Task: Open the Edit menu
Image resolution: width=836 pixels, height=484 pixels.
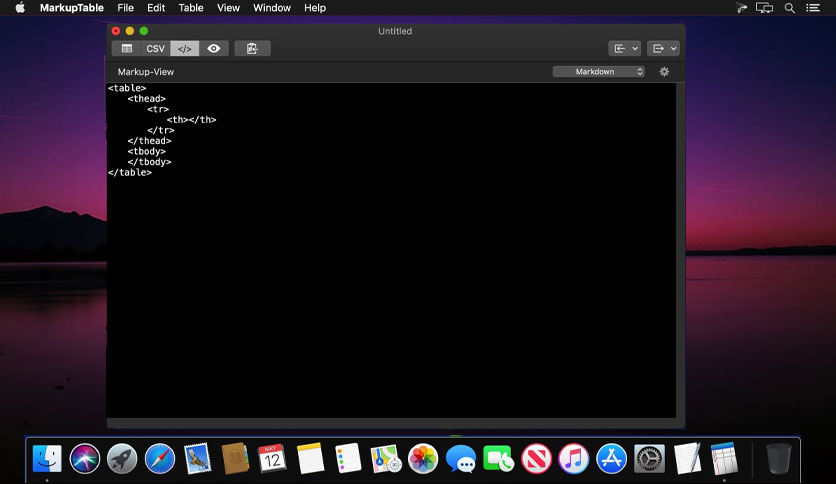Action: tap(156, 8)
